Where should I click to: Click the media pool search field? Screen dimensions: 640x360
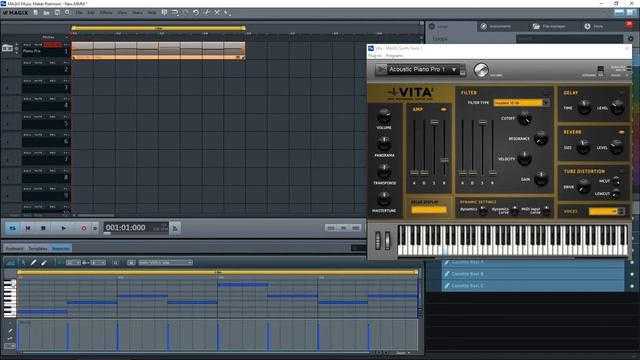tap(570, 39)
